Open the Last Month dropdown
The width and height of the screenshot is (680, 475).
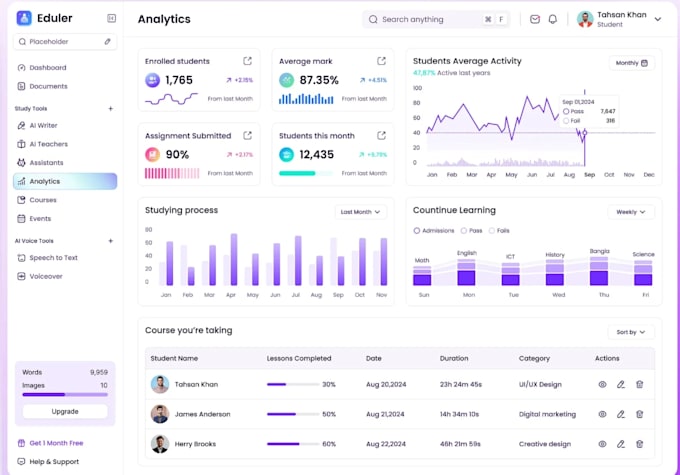point(360,212)
